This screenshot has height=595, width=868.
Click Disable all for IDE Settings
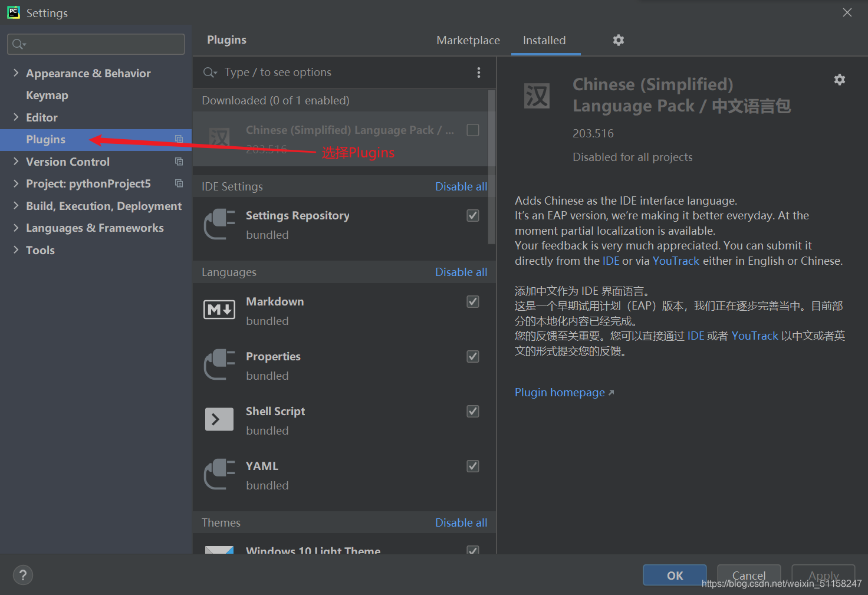(x=461, y=186)
